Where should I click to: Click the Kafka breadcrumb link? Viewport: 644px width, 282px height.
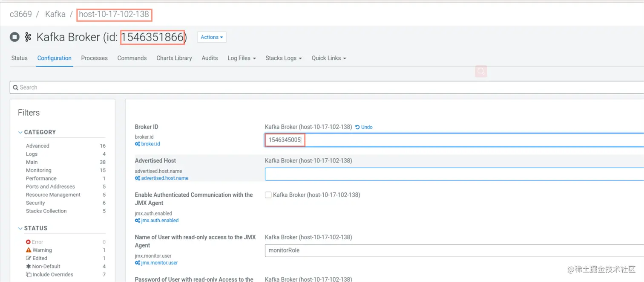55,14
